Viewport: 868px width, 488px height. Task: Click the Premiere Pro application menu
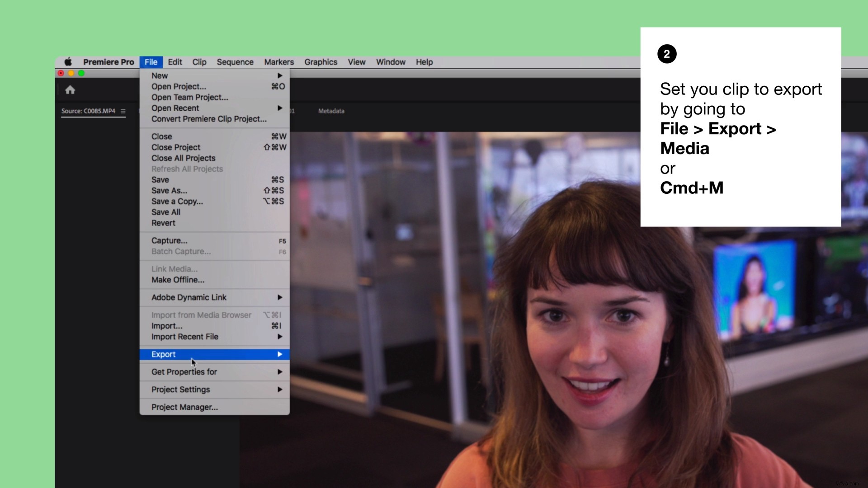108,62
